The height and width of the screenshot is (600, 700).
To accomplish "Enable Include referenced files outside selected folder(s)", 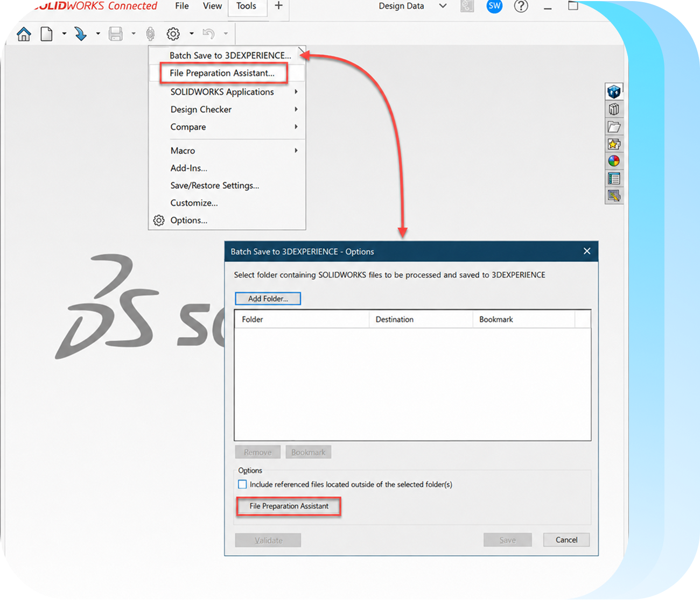I will pos(242,484).
